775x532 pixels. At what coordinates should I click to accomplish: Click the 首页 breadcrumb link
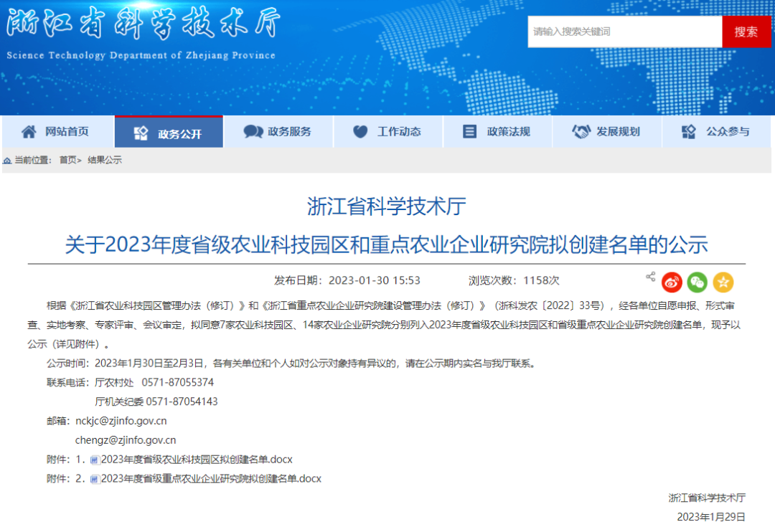point(67,160)
